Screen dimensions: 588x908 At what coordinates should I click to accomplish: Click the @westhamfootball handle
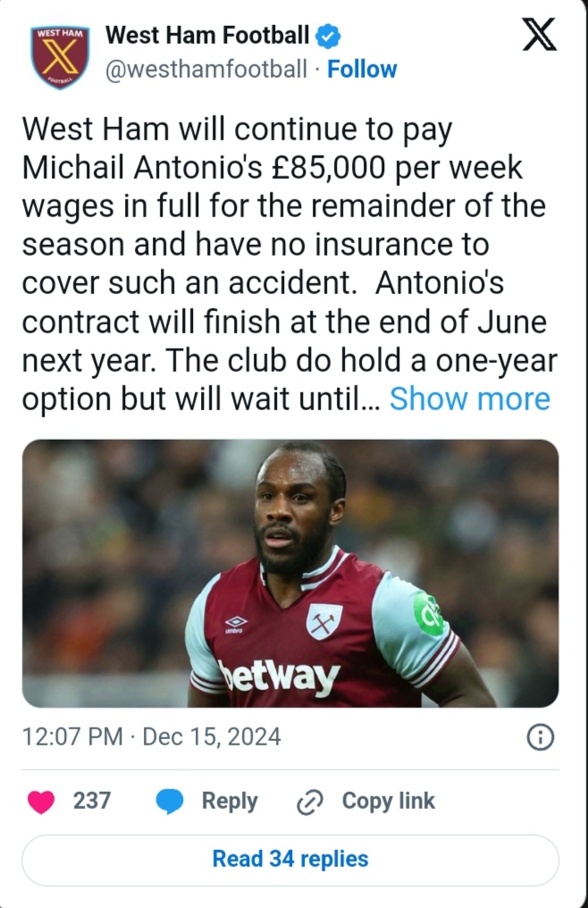(206, 69)
